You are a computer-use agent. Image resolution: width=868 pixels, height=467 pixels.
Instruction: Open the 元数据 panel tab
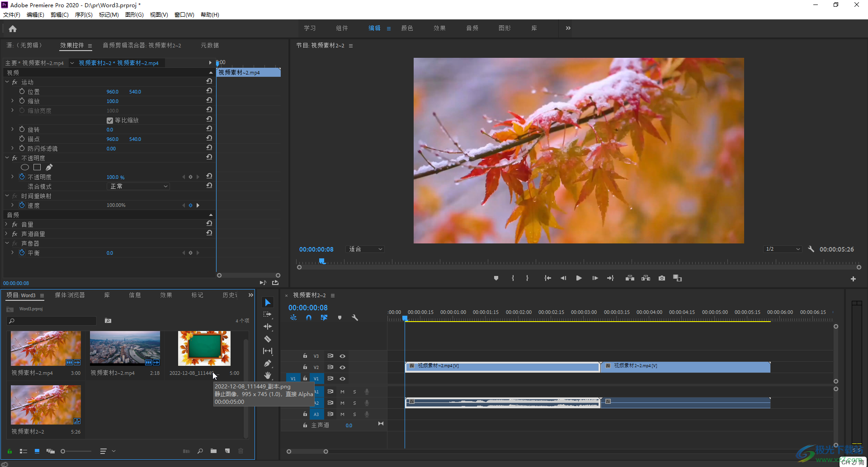pos(210,45)
